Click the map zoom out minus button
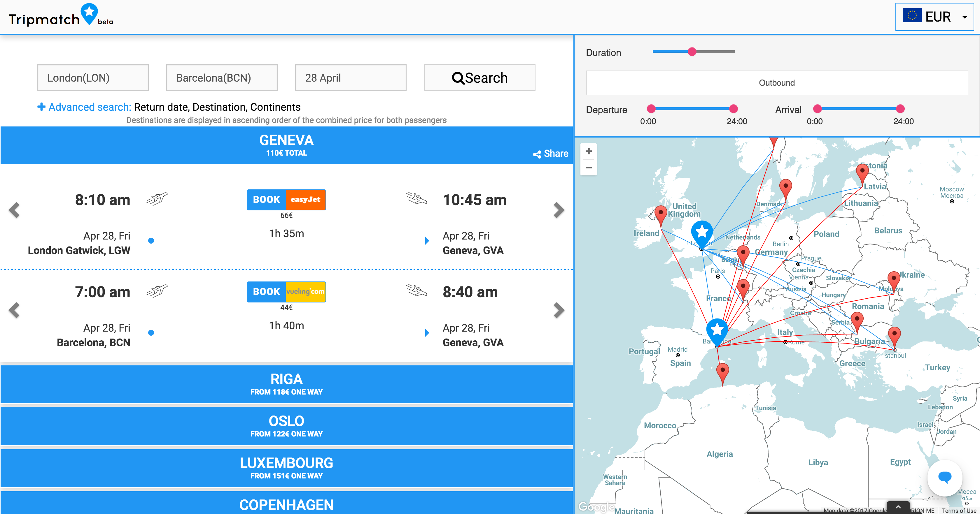This screenshot has height=514, width=980. pyautogui.click(x=589, y=168)
